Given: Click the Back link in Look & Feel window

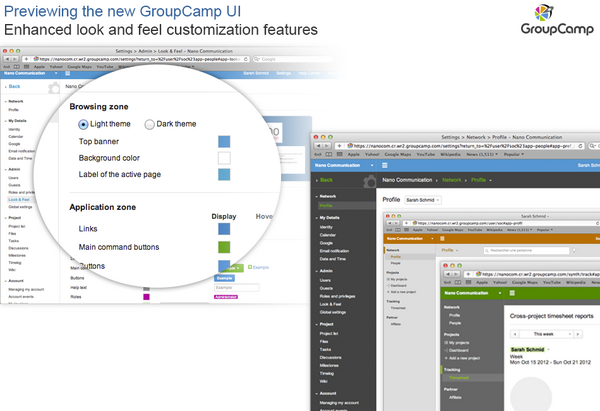Looking at the screenshot, I should [14, 86].
